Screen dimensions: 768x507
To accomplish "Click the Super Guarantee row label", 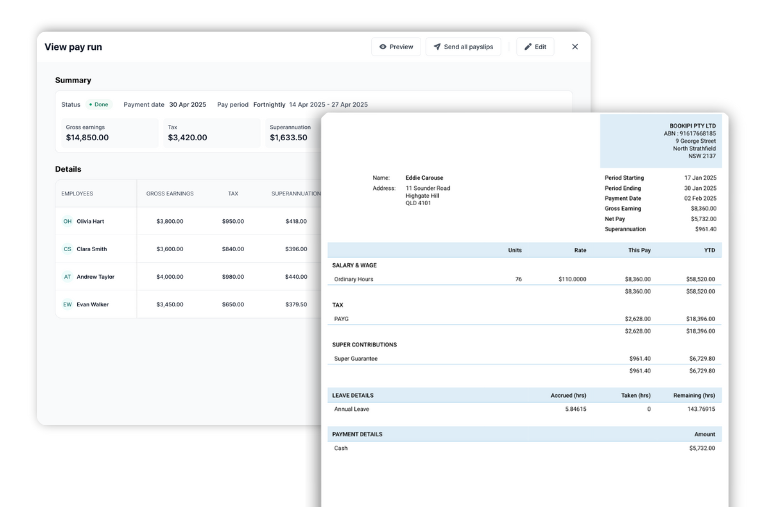I will 356,359.
